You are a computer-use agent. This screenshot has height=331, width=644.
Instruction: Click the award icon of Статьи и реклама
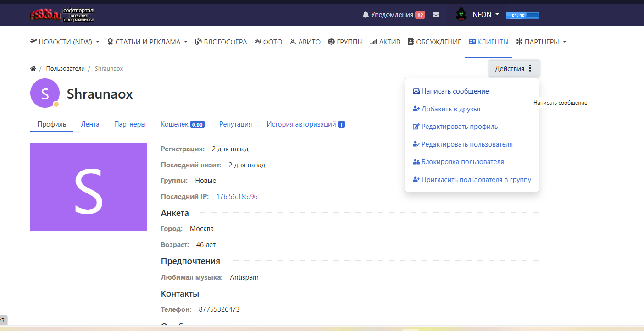(x=110, y=42)
